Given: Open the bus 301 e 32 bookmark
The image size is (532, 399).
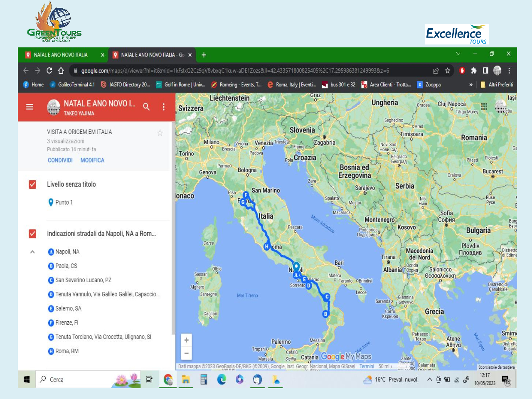Looking at the screenshot, I should coord(338,85).
